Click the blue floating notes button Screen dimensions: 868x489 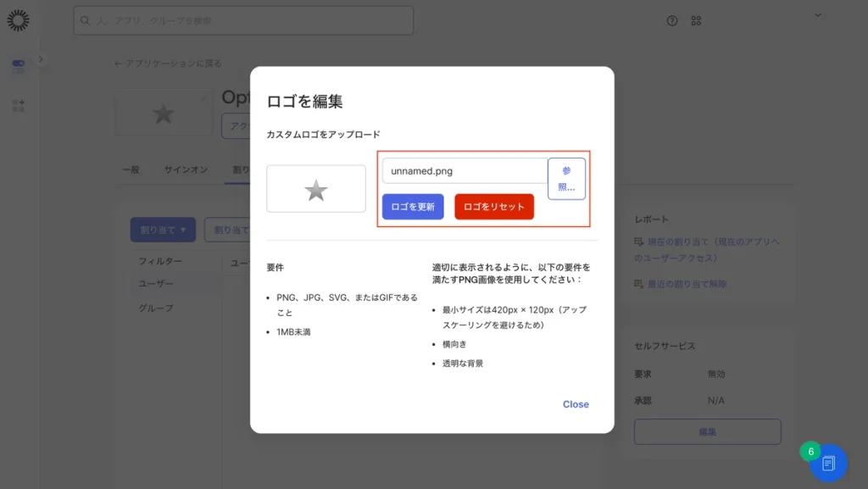click(x=828, y=463)
